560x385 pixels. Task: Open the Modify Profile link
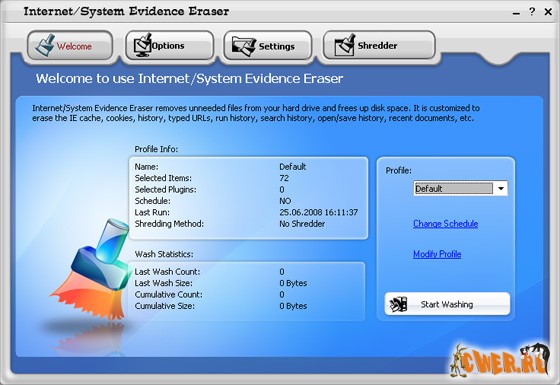(x=437, y=254)
